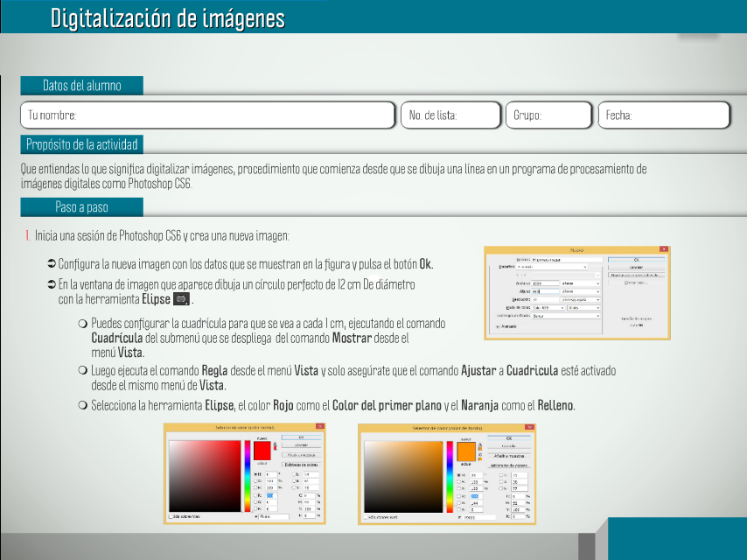Open the color mode dropdown in Nuevo dialog

point(548,307)
